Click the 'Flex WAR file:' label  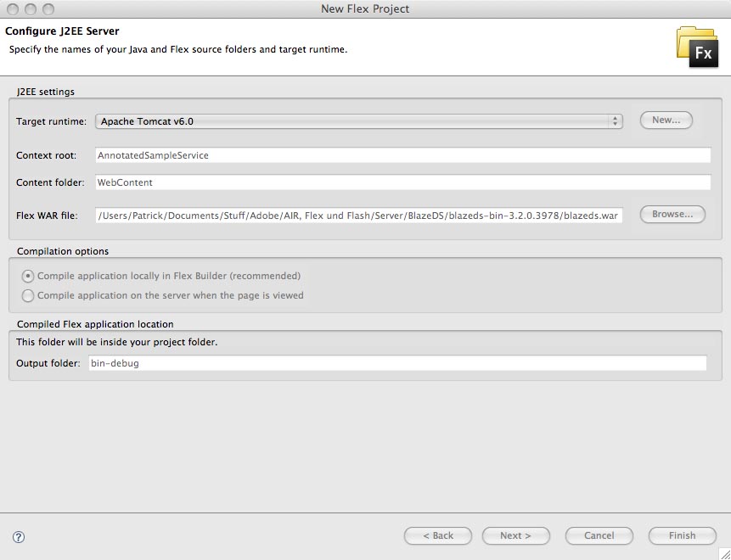(47, 216)
